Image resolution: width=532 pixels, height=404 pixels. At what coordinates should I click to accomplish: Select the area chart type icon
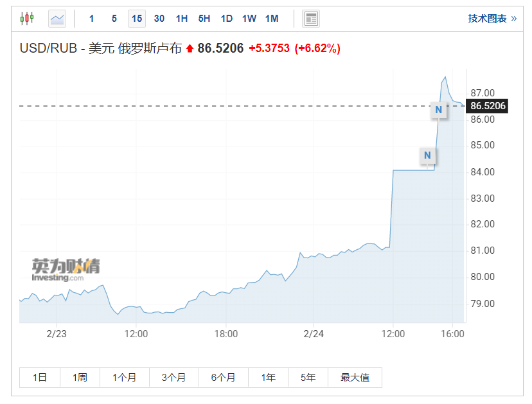[57, 19]
